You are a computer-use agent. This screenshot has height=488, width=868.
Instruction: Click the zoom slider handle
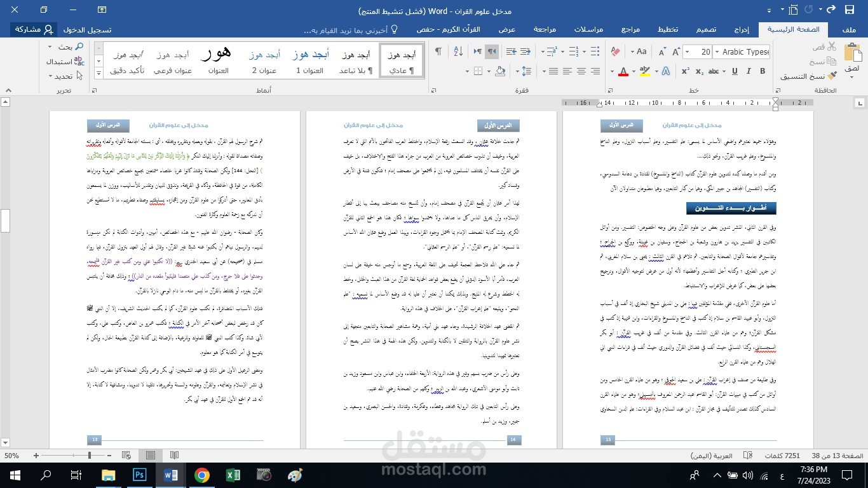[90, 456]
